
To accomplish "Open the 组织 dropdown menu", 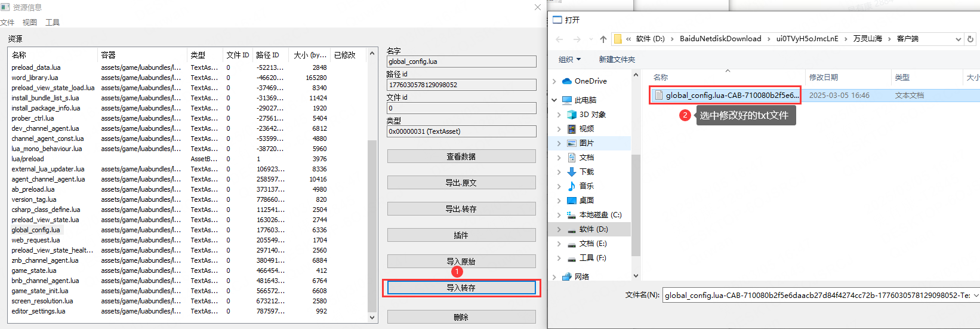I will click(569, 60).
